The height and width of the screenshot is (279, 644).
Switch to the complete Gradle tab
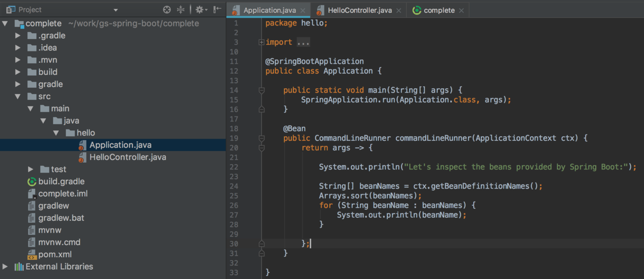tap(438, 10)
